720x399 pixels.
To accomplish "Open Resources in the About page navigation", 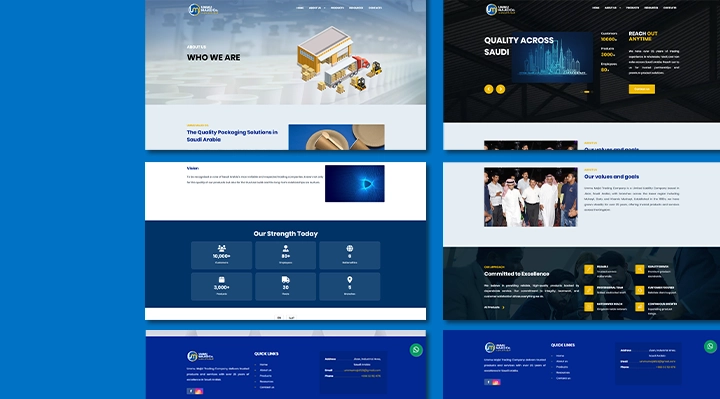I will [x=356, y=8].
